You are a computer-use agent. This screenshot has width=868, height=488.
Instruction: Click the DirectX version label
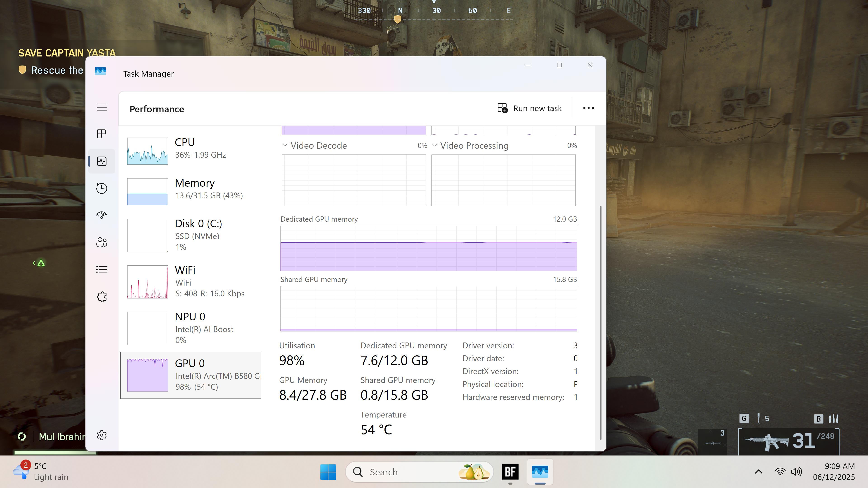click(491, 371)
